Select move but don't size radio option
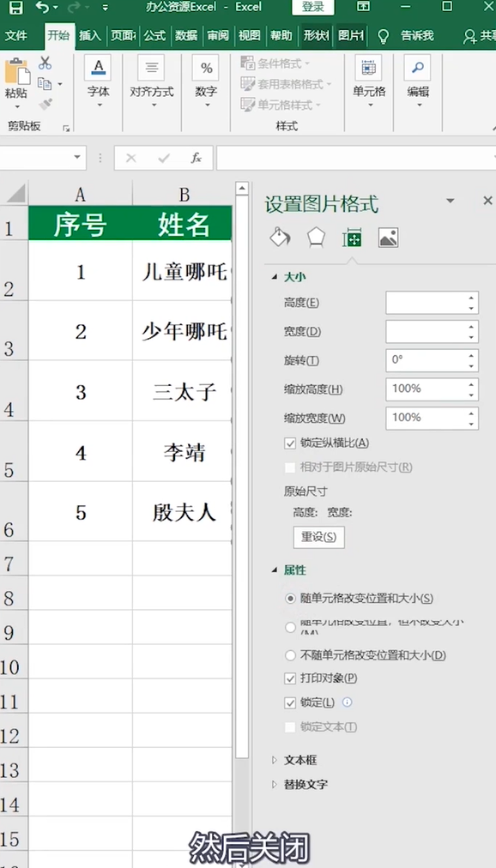 pyautogui.click(x=290, y=627)
